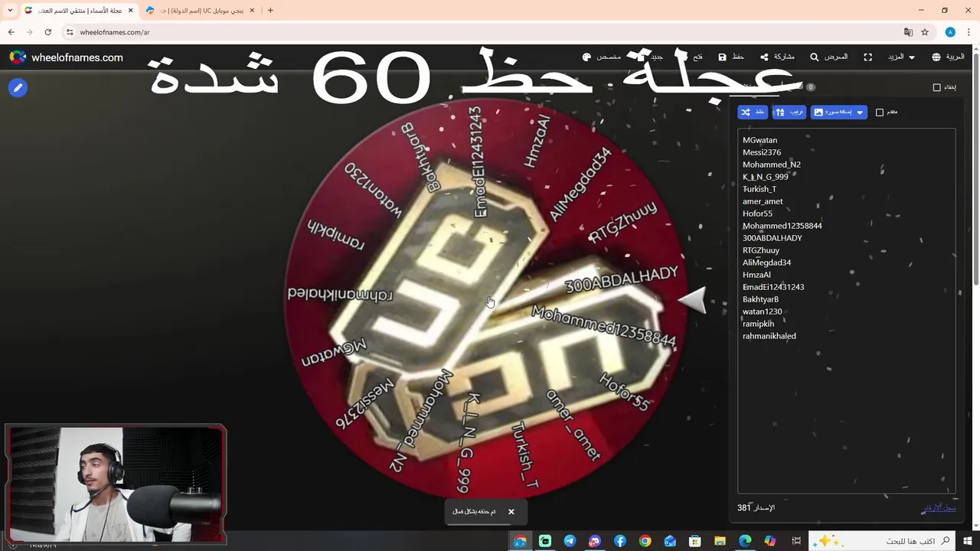Select entry HmzaAl in the list
Viewport: 980px width, 551px height.
(x=756, y=275)
